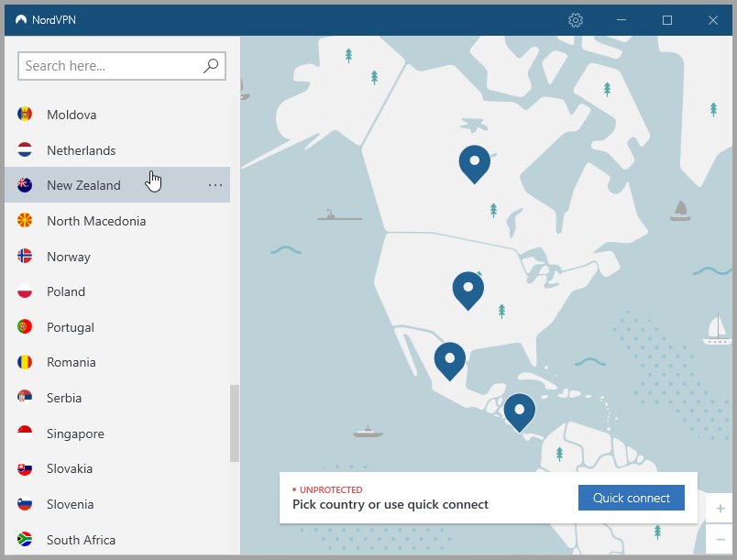Click the Netherlands flag icon
This screenshot has width=737, height=560.
25,150
